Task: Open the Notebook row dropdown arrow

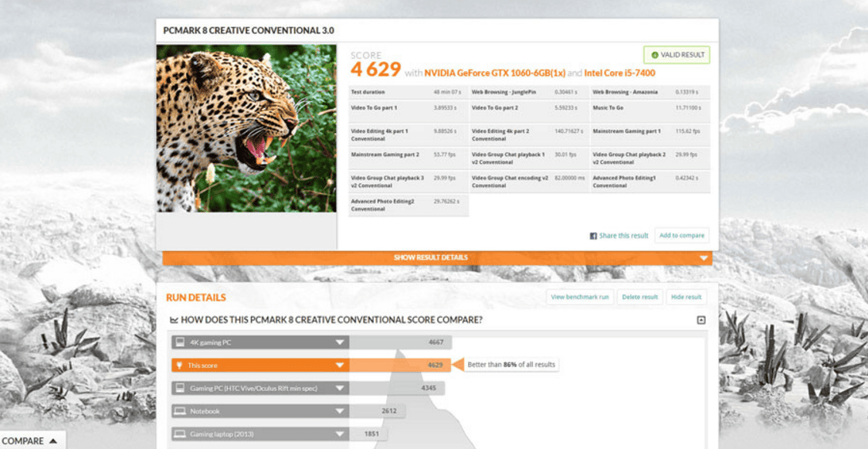Action: click(x=339, y=411)
